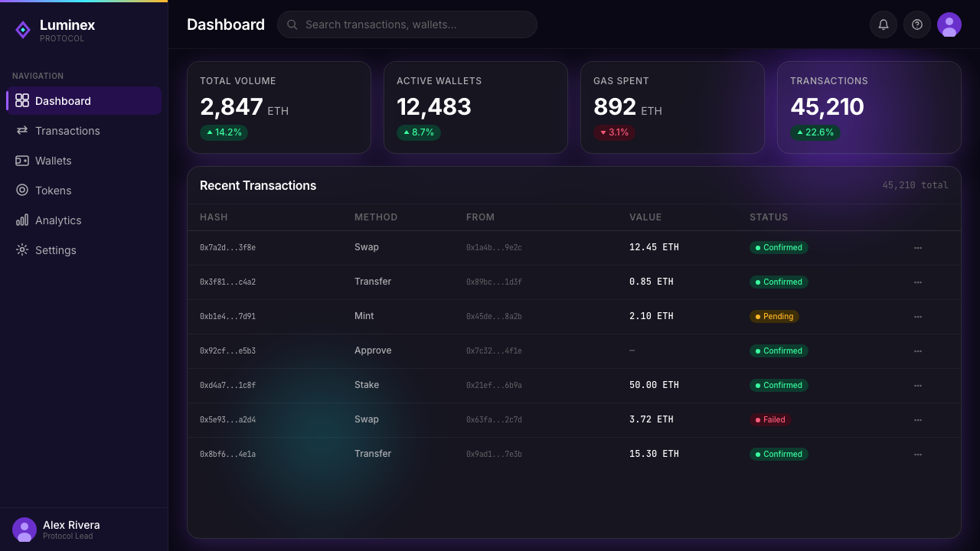Click the Pending status badge
The width and height of the screenshot is (980, 551).
click(x=774, y=316)
